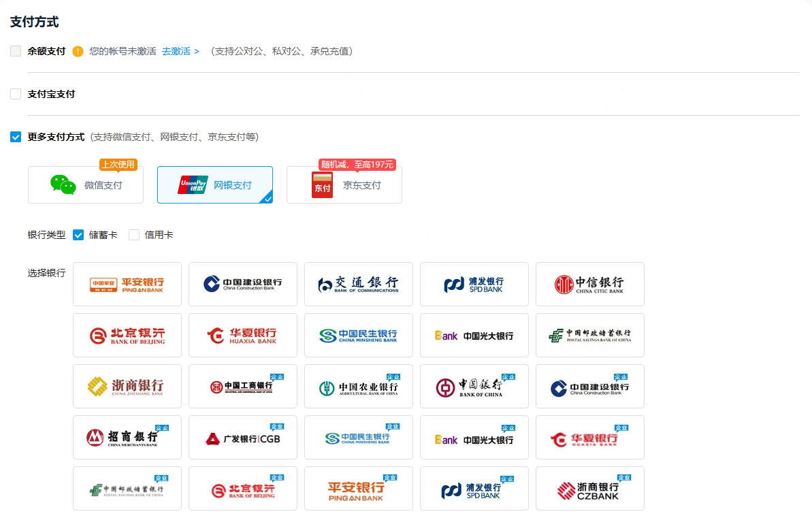Click the 去激活 activation link
The width and height of the screenshot is (812, 518).
pyautogui.click(x=180, y=51)
